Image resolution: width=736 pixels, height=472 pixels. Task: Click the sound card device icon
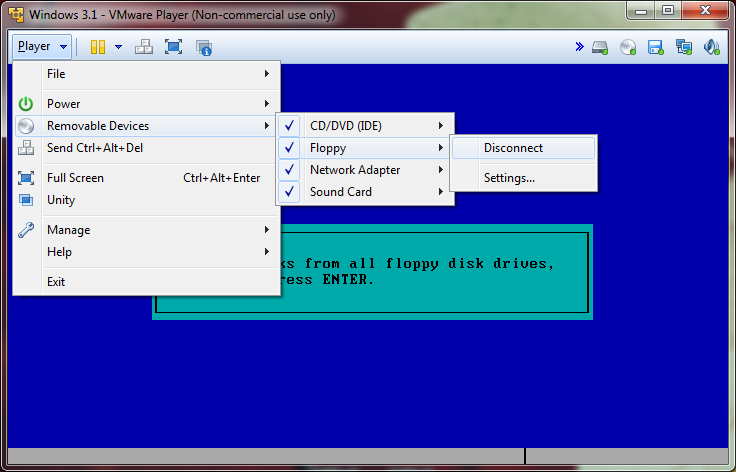coord(712,47)
